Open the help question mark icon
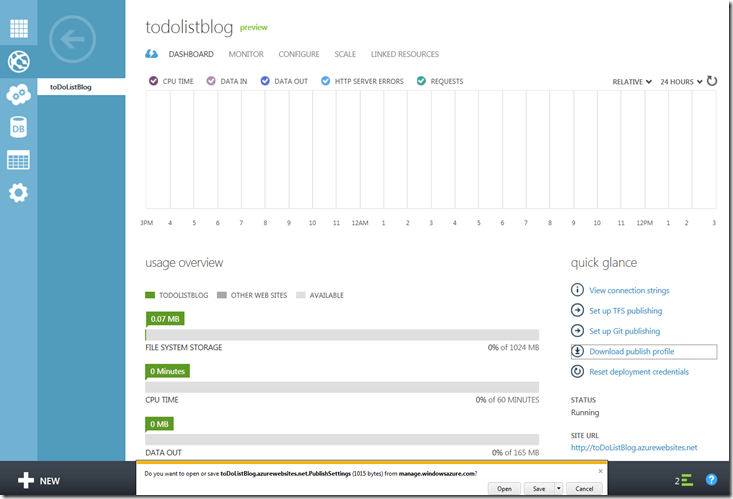This screenshot has width=733, height=499. [711, 479]
